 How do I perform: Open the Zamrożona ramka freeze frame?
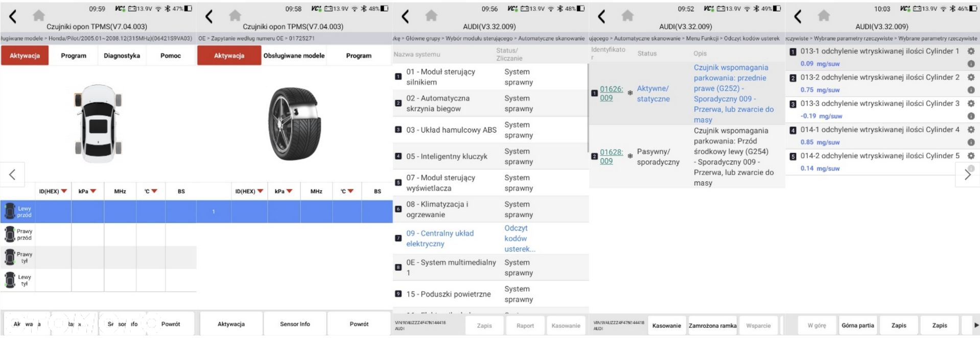click(712, 325)
